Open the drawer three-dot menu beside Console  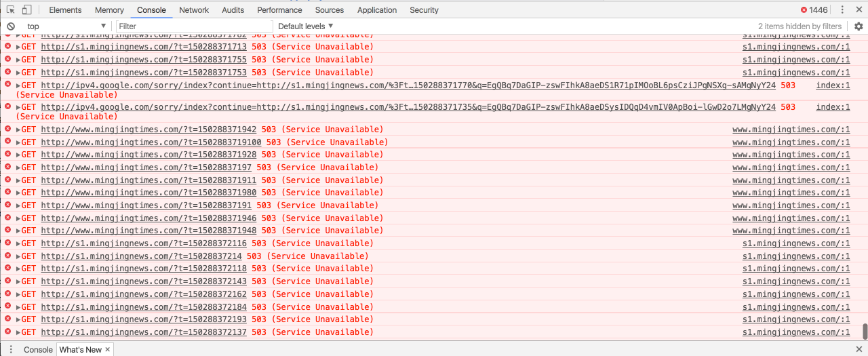[x=11, y=349]
